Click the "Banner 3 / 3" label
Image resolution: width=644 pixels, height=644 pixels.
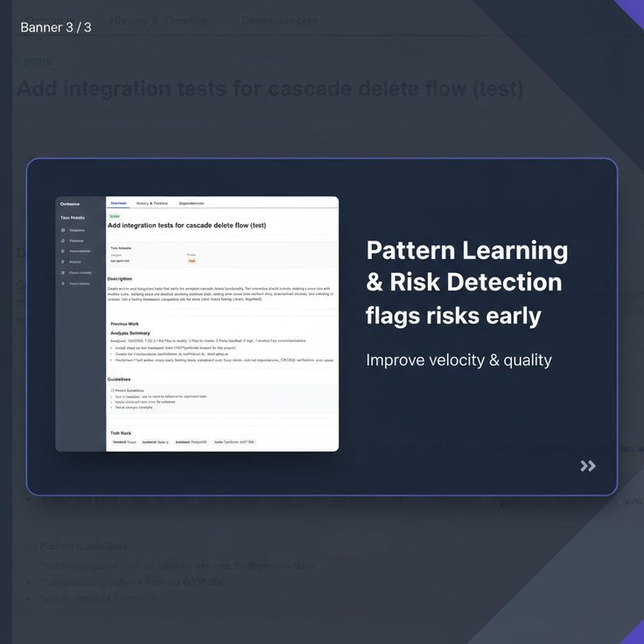(56, 27)
